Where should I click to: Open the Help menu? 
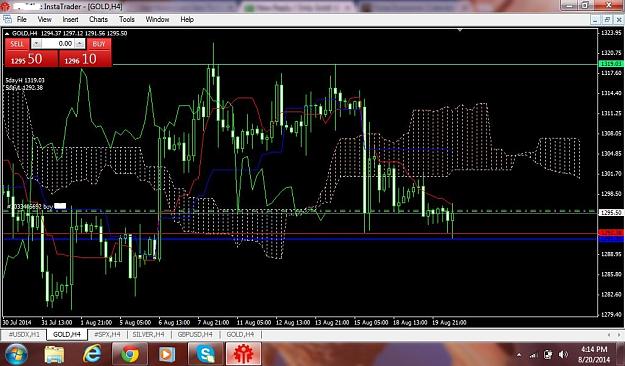pos(187,19)
